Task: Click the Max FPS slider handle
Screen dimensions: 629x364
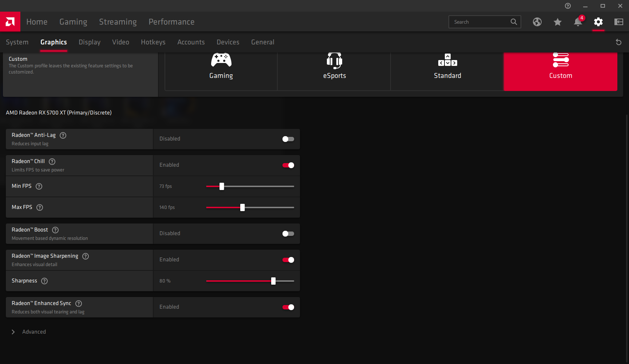Action: pos(242,207)
